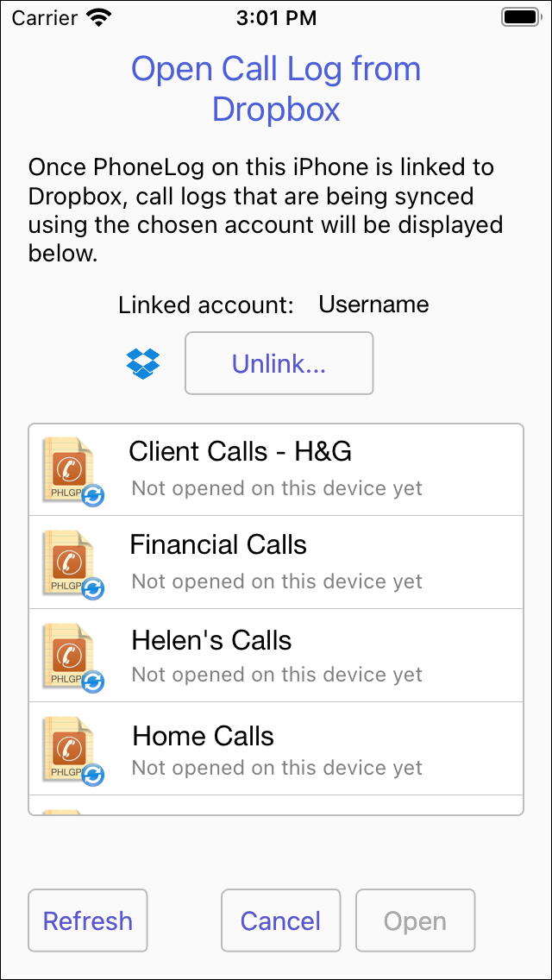Select the Financial Calls row
The height and width of the screenshot is (980, 552).
[x=276, y=562]
